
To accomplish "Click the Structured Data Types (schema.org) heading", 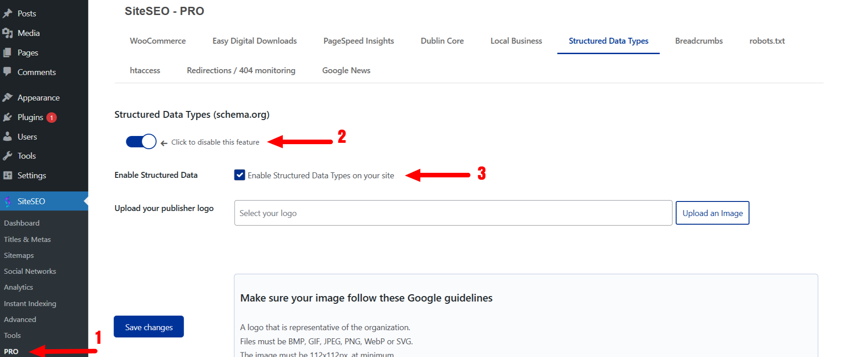I will (192, 115).
